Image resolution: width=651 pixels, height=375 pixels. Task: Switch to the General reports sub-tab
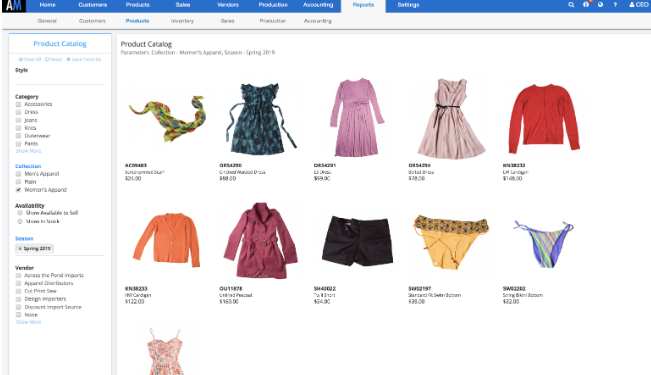[47, 21]
